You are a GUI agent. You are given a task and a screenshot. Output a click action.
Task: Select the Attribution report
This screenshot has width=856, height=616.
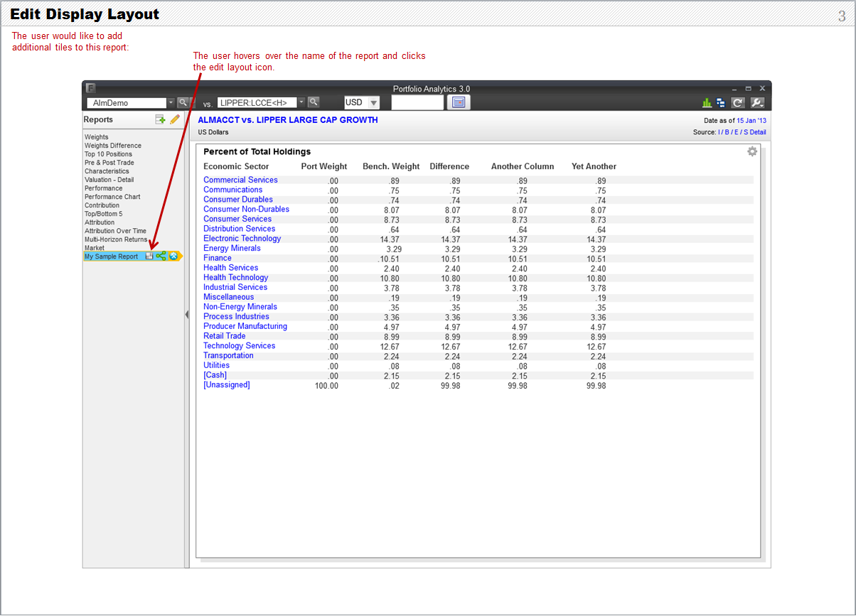(100, 222)
